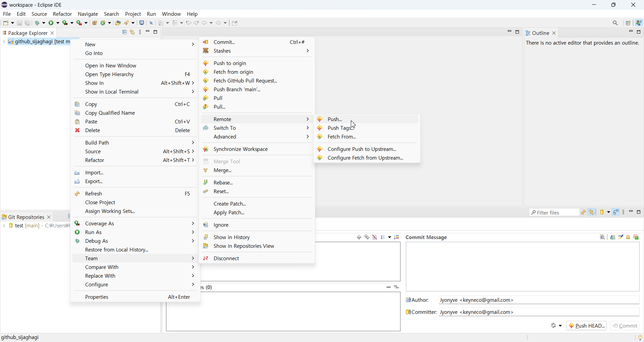
Task: Click the commit message history icon
Action: coord(602,237)
